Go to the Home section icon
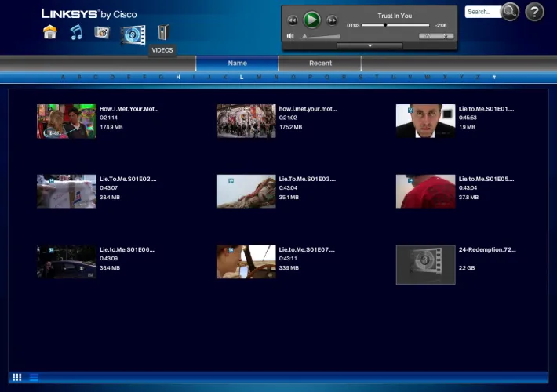The width and height of the screenshot is (557, 392). 50,32
